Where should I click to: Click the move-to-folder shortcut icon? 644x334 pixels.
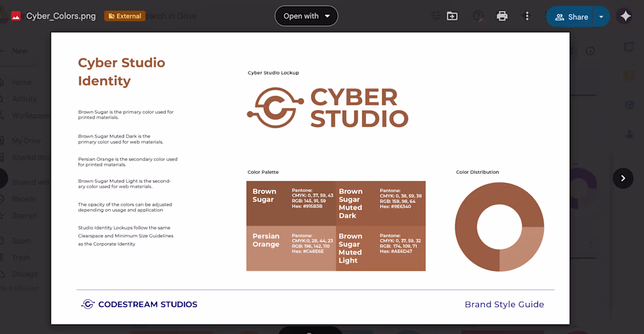452,16
